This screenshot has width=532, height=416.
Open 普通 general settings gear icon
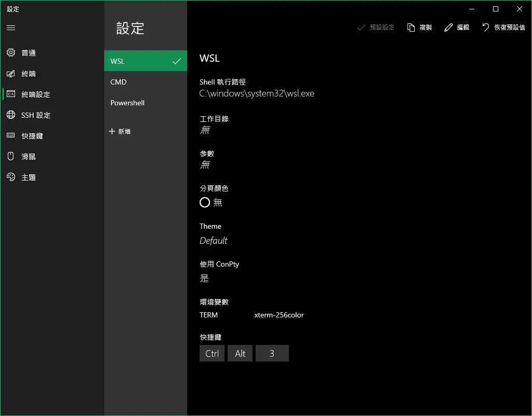point(11,53)
